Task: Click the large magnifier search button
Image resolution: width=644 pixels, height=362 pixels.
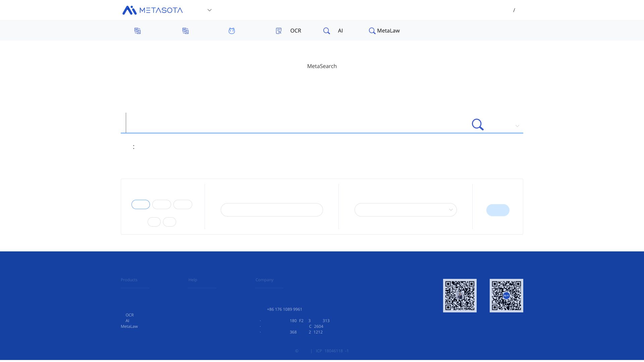Action: (478, 125)
